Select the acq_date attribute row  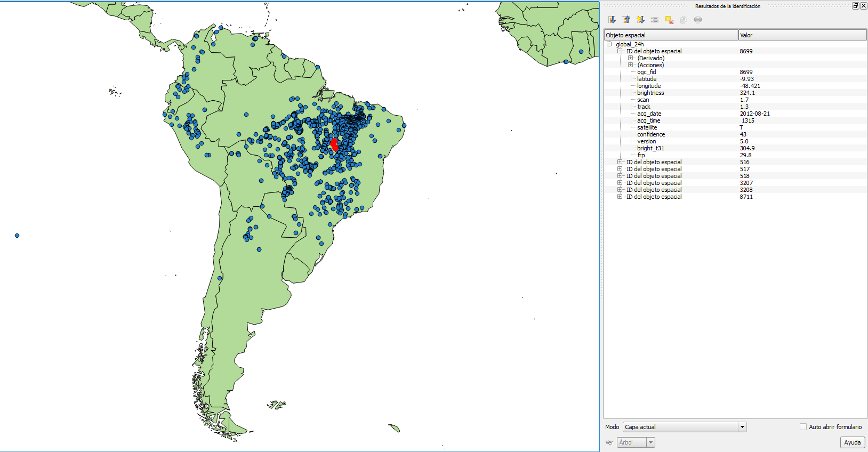click(649, 114)
